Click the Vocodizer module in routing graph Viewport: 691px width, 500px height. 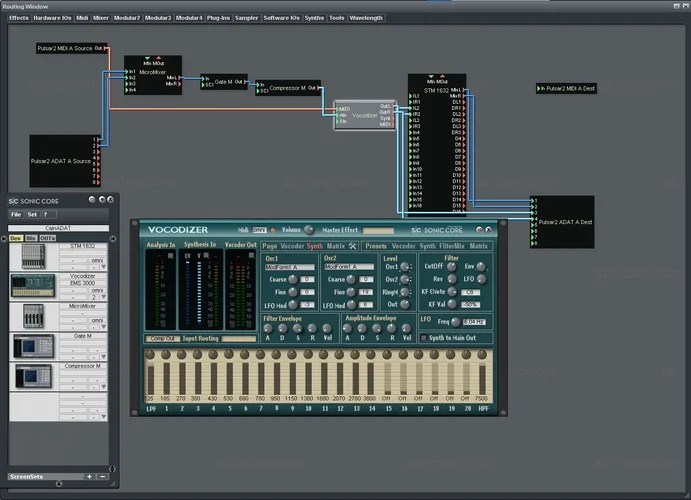(x=365, y=114)
